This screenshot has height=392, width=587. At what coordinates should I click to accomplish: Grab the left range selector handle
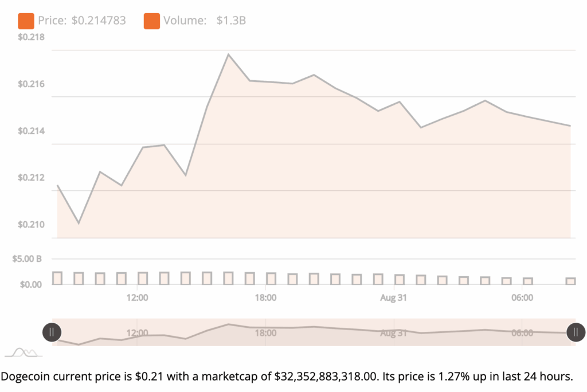click(52, 332)
